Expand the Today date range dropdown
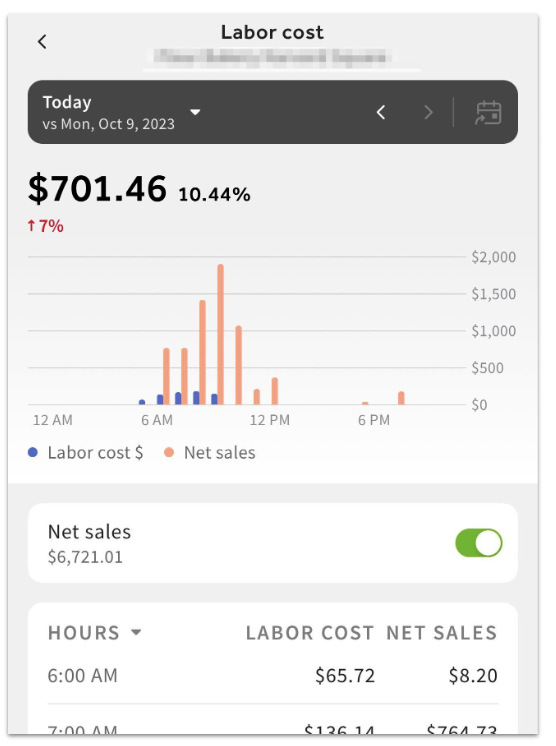 click(x=195, y=112)
